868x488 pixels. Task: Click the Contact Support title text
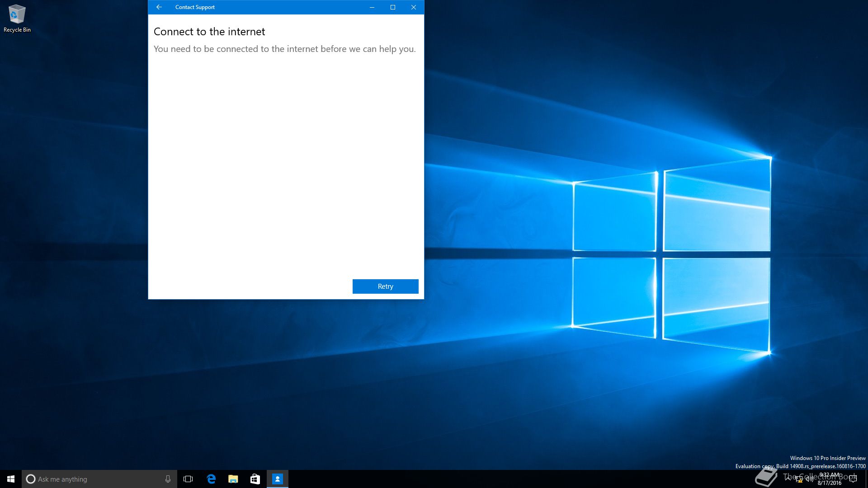pyautogui.click(x=195, y=7)
